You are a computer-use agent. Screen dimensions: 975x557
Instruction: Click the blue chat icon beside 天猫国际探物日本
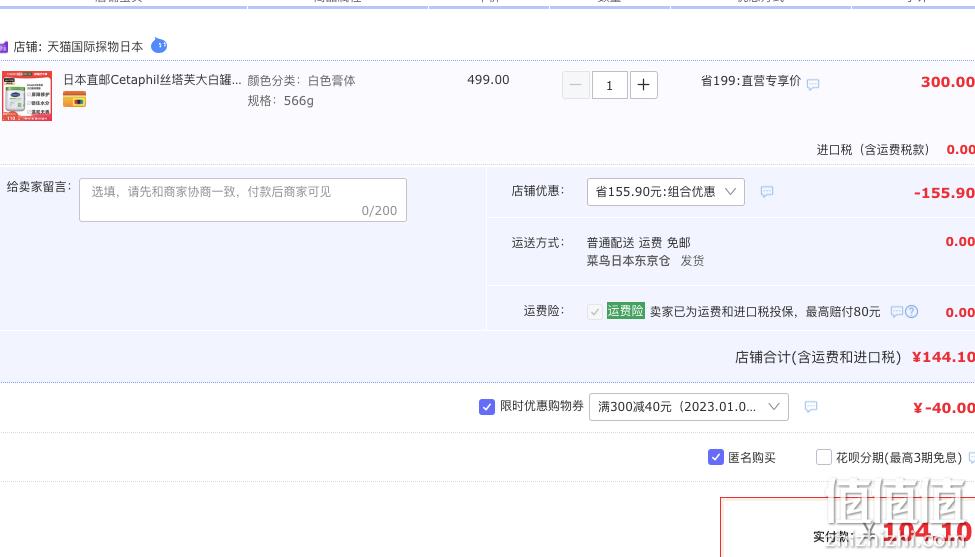pos(159,45)
